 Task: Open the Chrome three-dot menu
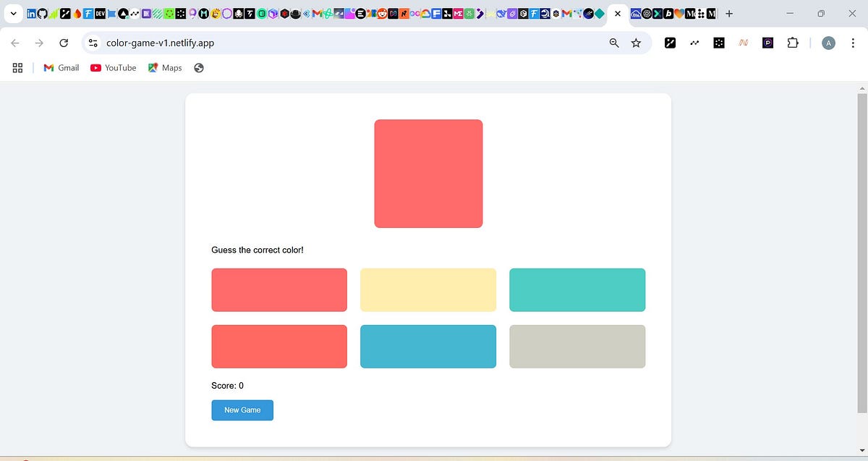(x=854, y=43)
